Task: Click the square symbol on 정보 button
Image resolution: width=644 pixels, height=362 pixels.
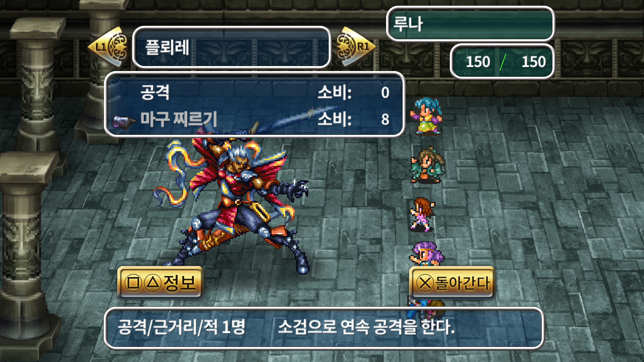Action: (133, 283)
